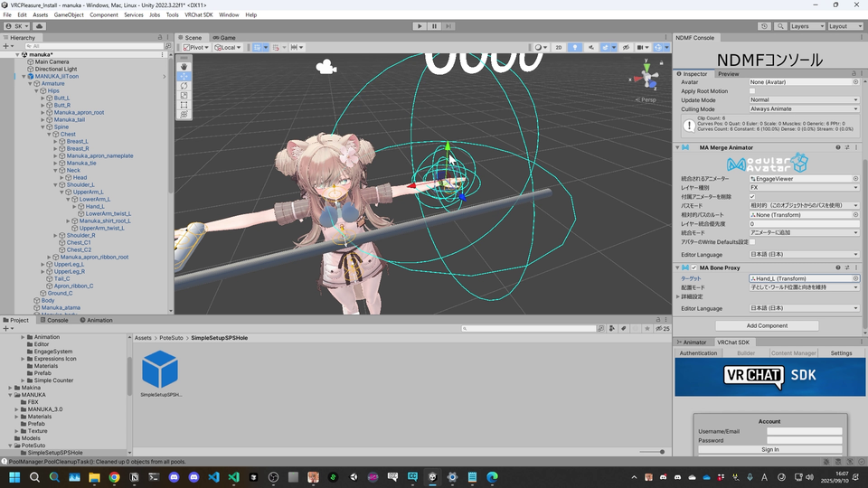
Task: Select the Transform tool in Scene
Action: coord(184,114)
